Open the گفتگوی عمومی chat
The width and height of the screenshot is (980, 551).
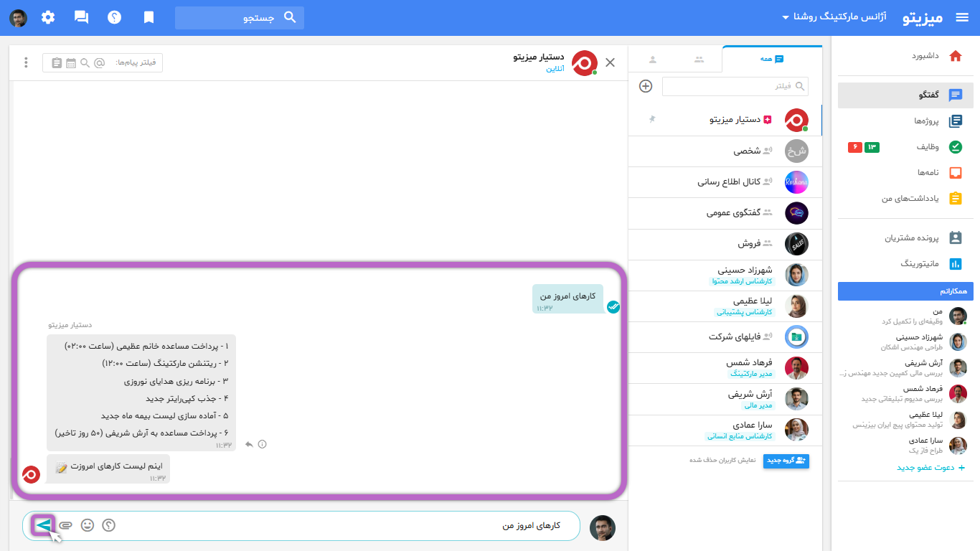click(x=725, y=213)
